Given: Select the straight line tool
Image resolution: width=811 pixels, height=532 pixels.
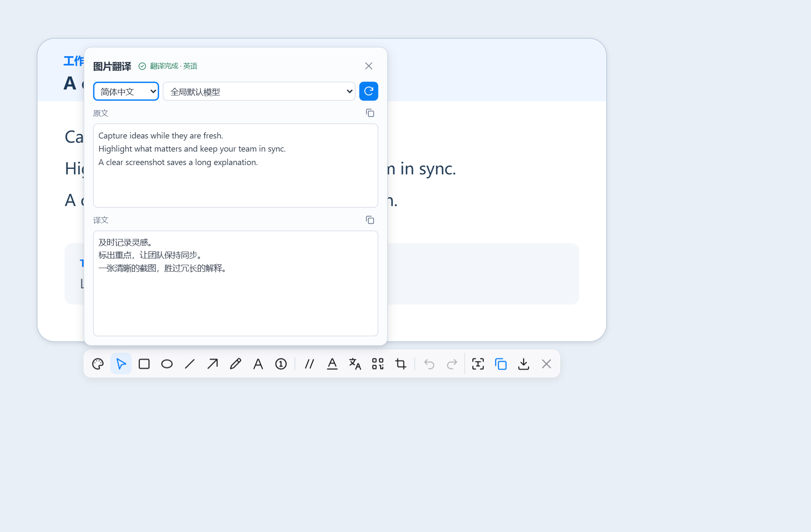Looking at the screenshot, I should 190,364.
